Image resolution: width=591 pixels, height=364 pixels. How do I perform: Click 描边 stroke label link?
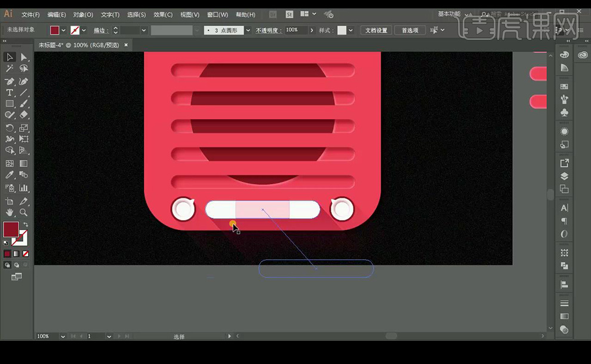coord(101,30)
